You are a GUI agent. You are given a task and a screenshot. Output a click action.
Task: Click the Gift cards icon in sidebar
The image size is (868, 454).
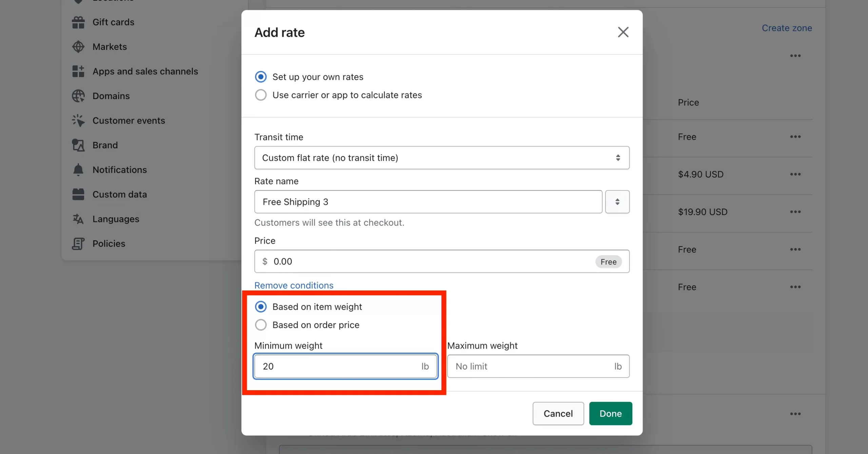(x=78, y=22)
